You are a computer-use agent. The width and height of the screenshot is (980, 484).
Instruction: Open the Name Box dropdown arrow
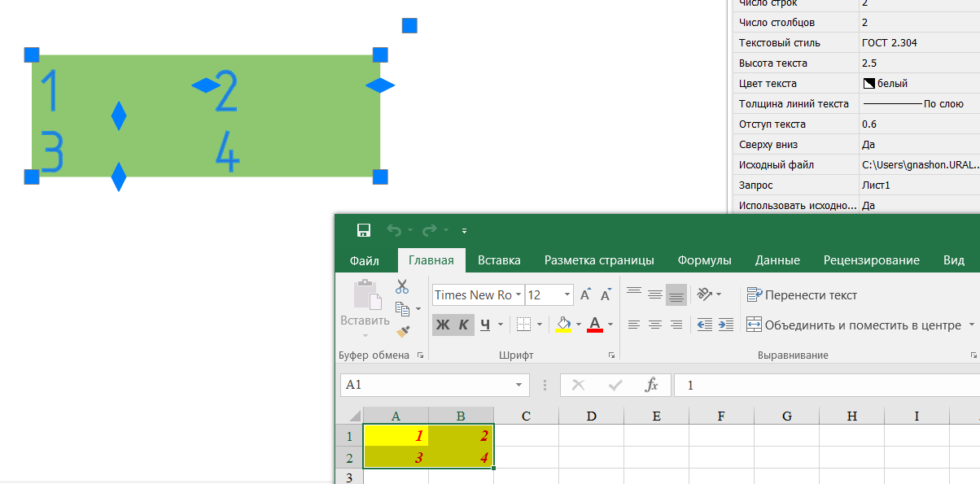pyautogui.click(x=518, y=385)
